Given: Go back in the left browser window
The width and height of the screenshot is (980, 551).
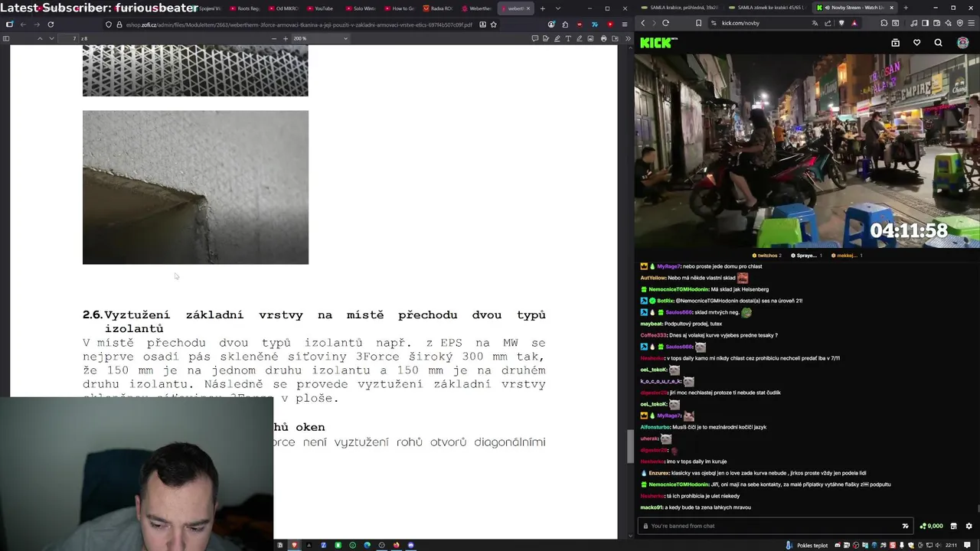Looking at the screenshot, I should pyautogui.click(x=23, y=24).
